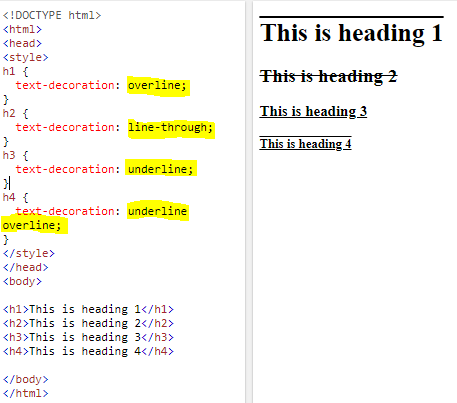Click the highlighted overline value for h1

click(157, 86)
